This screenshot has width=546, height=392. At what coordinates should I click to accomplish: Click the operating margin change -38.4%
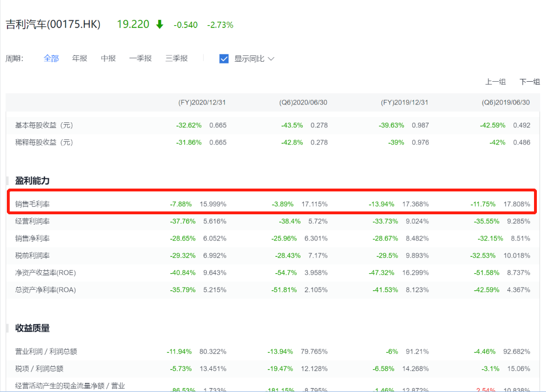(x=290, y=221)
